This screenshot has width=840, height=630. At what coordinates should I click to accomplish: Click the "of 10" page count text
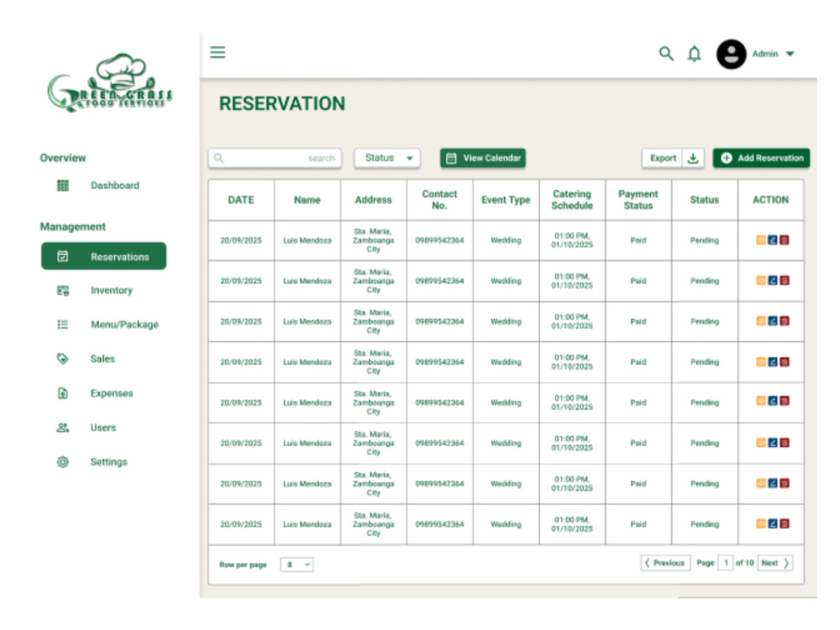[x=744, y=563]
